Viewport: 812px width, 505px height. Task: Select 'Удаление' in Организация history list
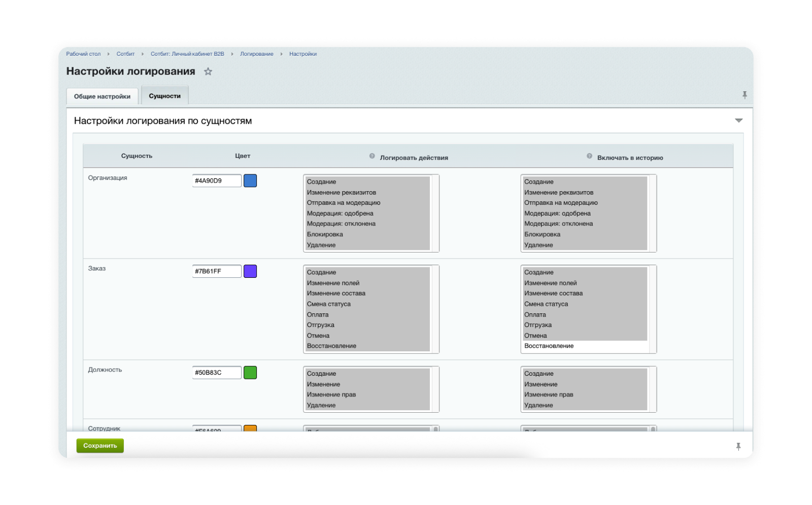[585, 245]
